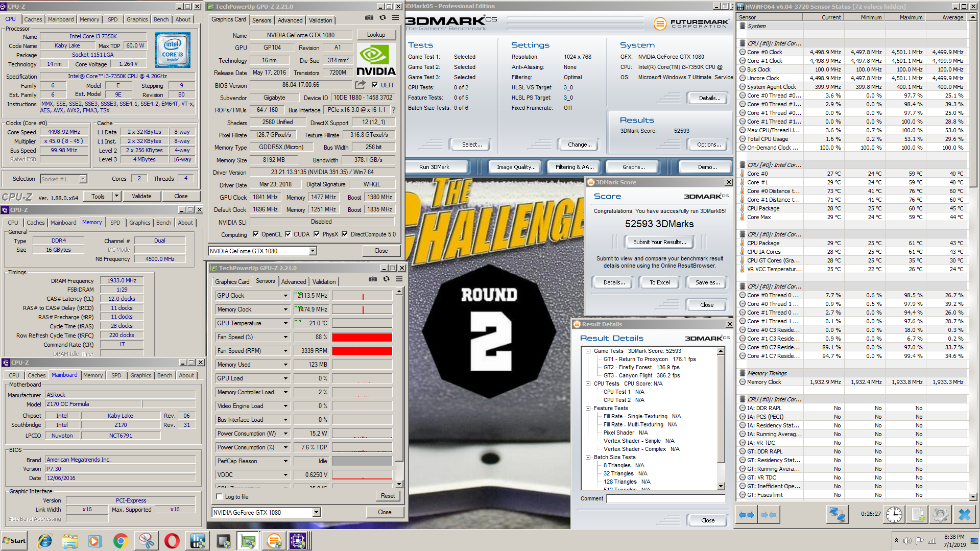Viewport: 980px width, 551px height.
Task: Click HWiNFO add log file icon
Action: click(x=917, y=515)
